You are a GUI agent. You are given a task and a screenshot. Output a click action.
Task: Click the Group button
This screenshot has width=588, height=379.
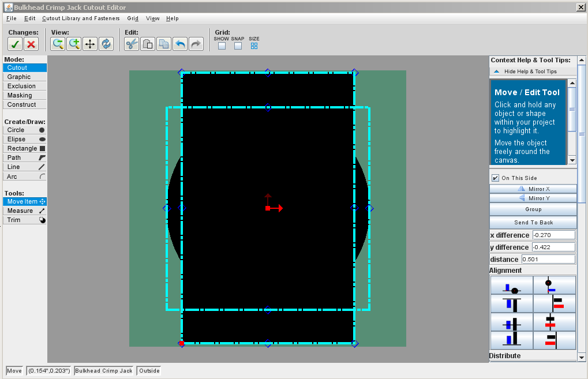click(533, 209)
